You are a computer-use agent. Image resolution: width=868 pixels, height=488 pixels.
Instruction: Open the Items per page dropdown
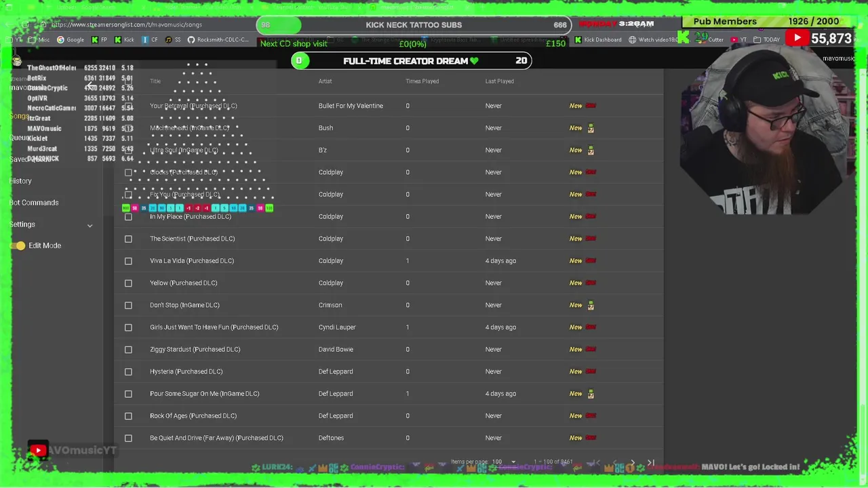click(504, 462)
